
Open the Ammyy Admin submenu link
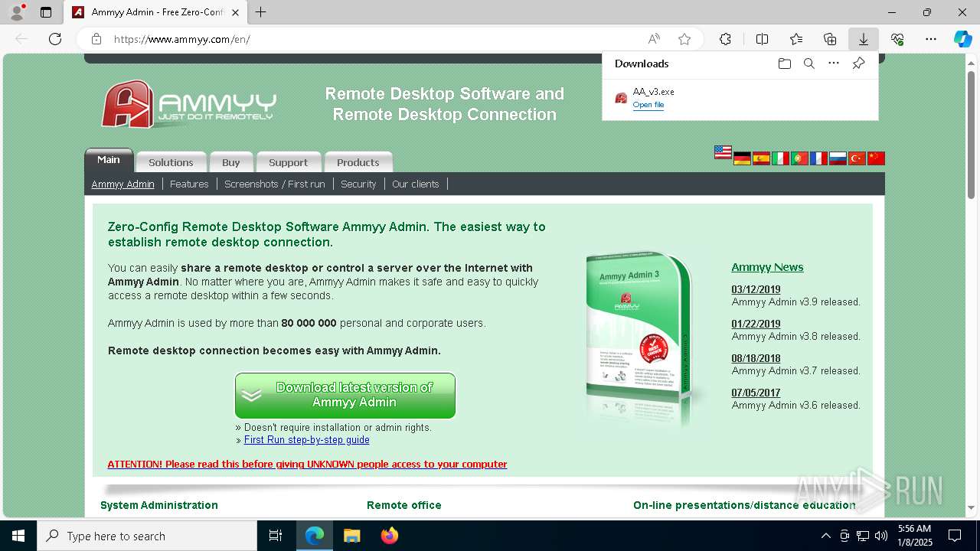tap(122, 184)
